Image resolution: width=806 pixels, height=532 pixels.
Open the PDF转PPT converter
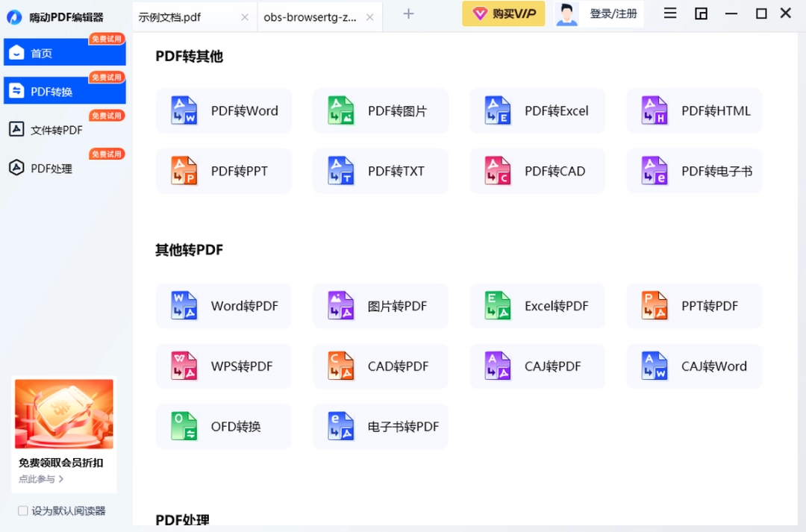pyautogui.click(x=223, y=171)
